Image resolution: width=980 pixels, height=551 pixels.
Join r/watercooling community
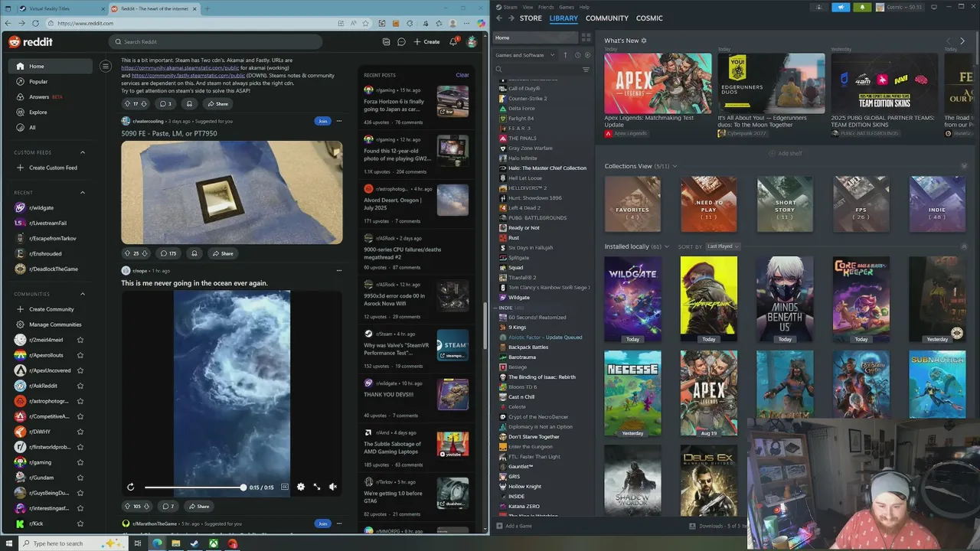click(322, 121)
